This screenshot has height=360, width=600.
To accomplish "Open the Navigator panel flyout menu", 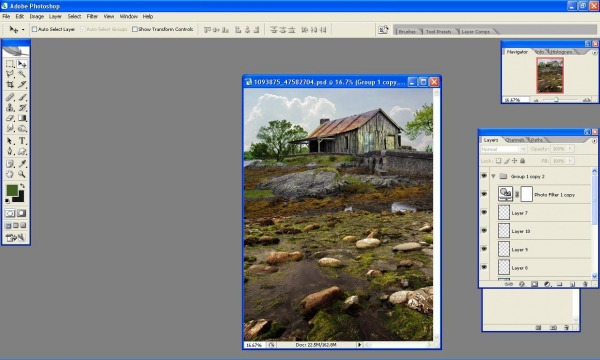I will 594,52.
